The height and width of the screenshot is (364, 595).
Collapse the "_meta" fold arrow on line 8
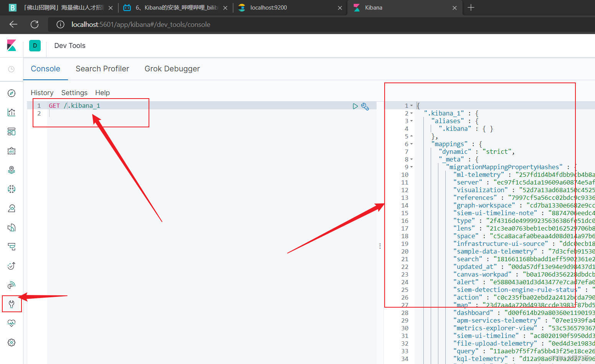[412, 159]
